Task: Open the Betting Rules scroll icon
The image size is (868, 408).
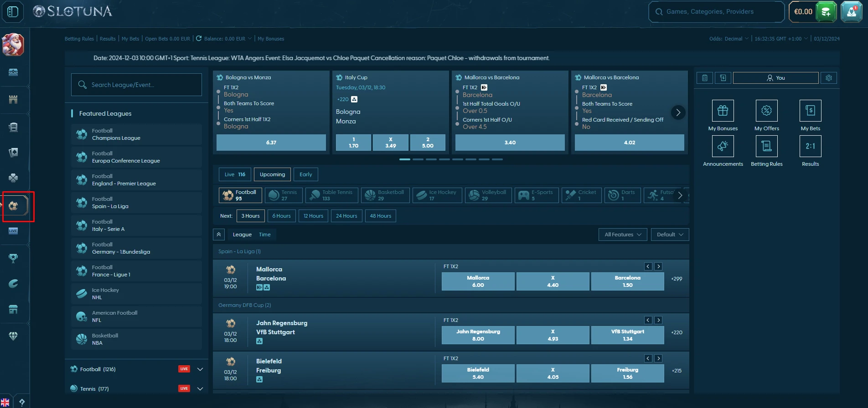Action: pyautogui.click(x=767, y=146)
